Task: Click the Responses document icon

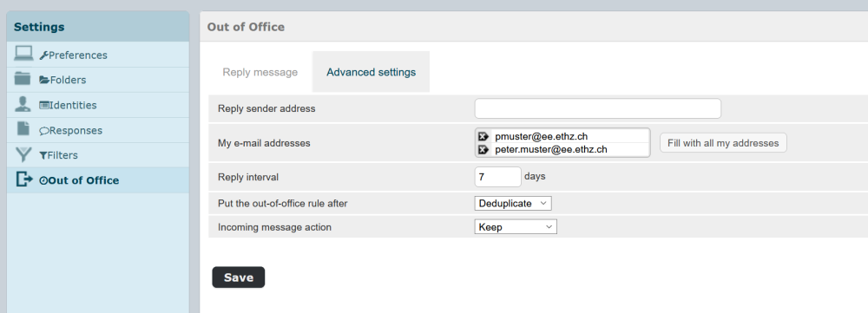Action: (x=23, y=129)
